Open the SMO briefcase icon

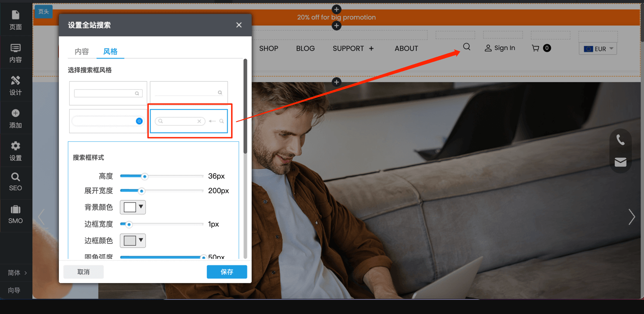point(15,215)
